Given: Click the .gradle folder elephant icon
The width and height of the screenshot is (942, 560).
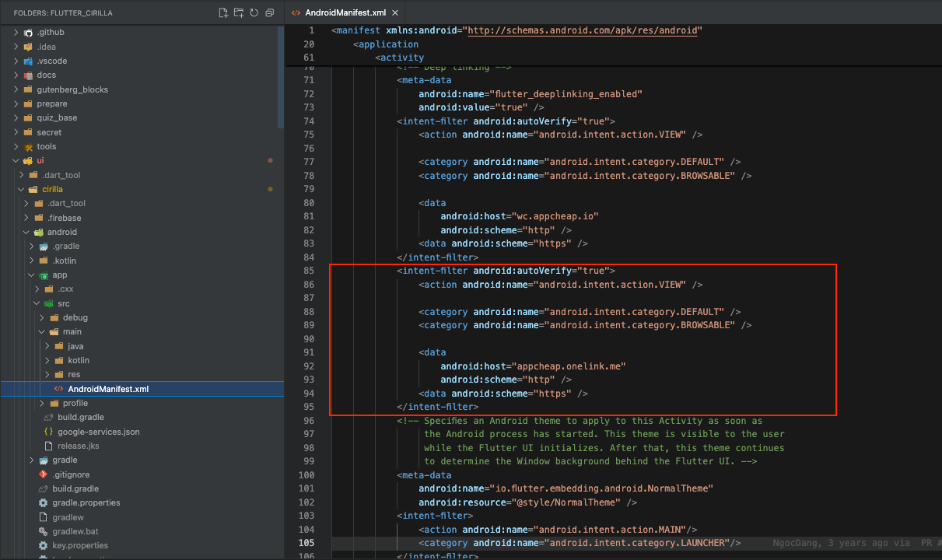Looking at the screenshot, I should (44, 247).
